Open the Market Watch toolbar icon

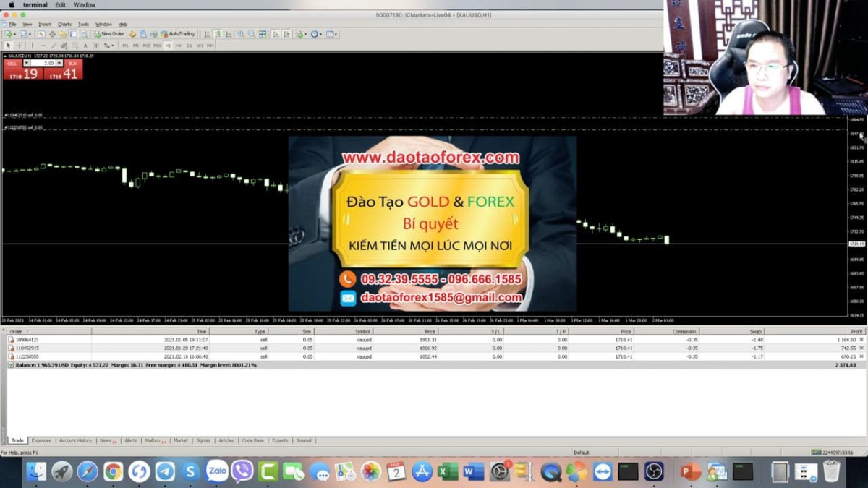(x=41, y=34)
